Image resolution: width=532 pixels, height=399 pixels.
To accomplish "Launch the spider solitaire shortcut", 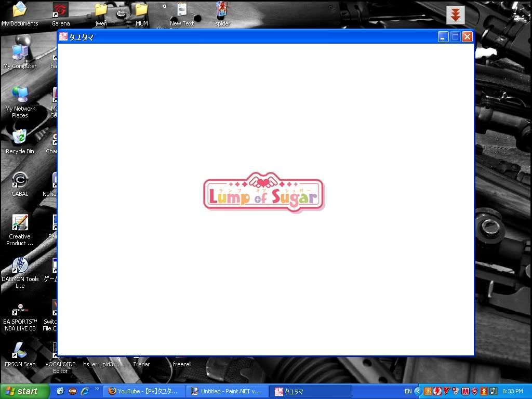I will tap(222, 14).
